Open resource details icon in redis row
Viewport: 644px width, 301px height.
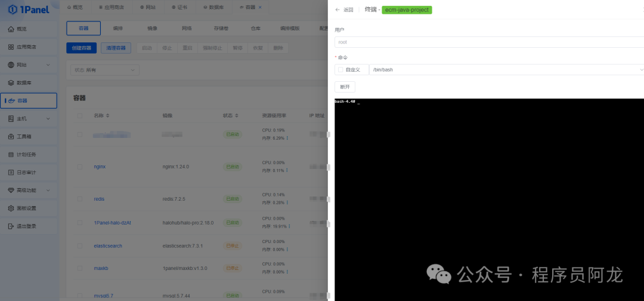[287, 202]
